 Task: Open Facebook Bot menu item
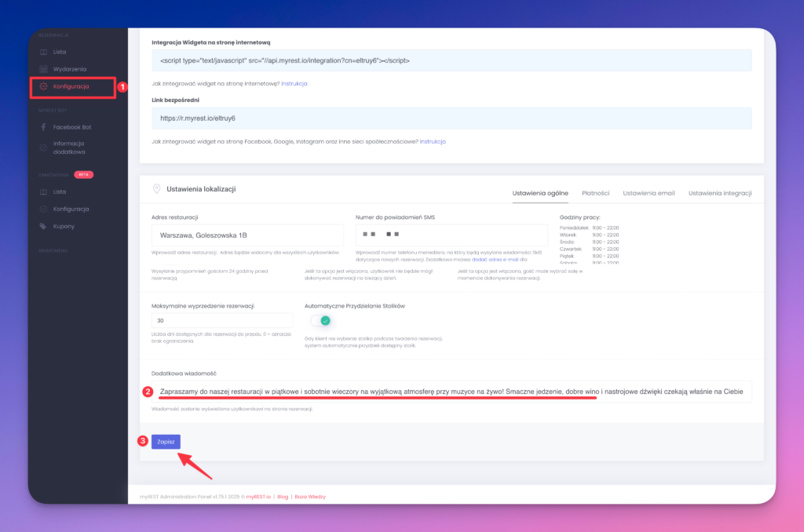pyautogui.click(x=71, y=127)
